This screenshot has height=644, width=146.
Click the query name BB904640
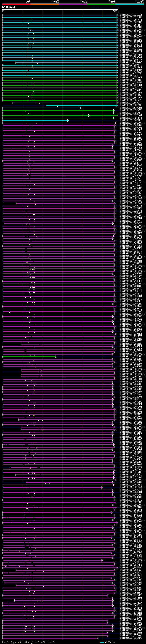(8, 8)
